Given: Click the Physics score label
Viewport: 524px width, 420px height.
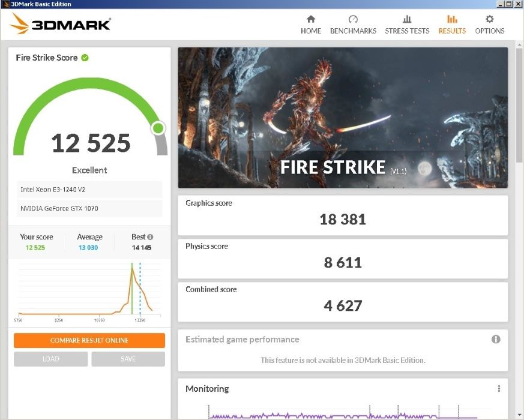Looking at the screenshot, I should 207,246.
